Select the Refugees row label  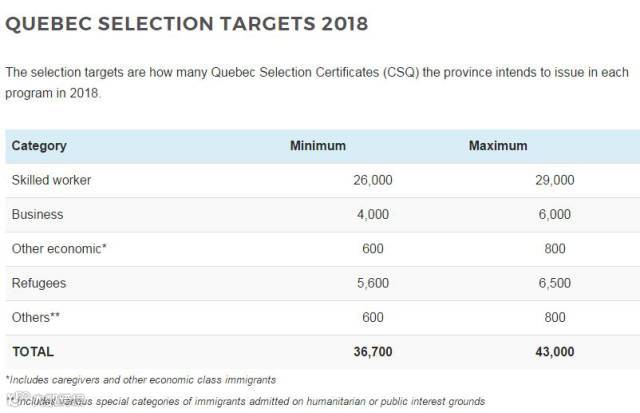coord(39,283)
